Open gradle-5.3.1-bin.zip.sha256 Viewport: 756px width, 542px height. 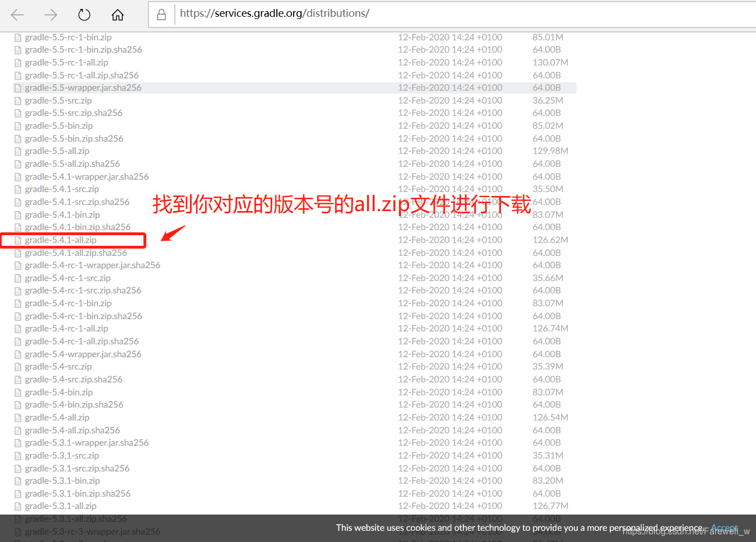click(78, 494)
